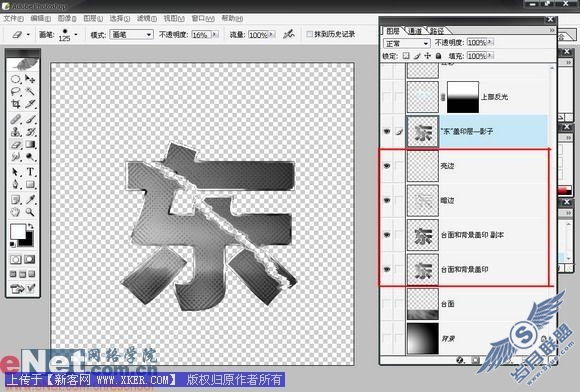
Task: Hide the 台面和背景盖印 layer
Action: [387, 269]
